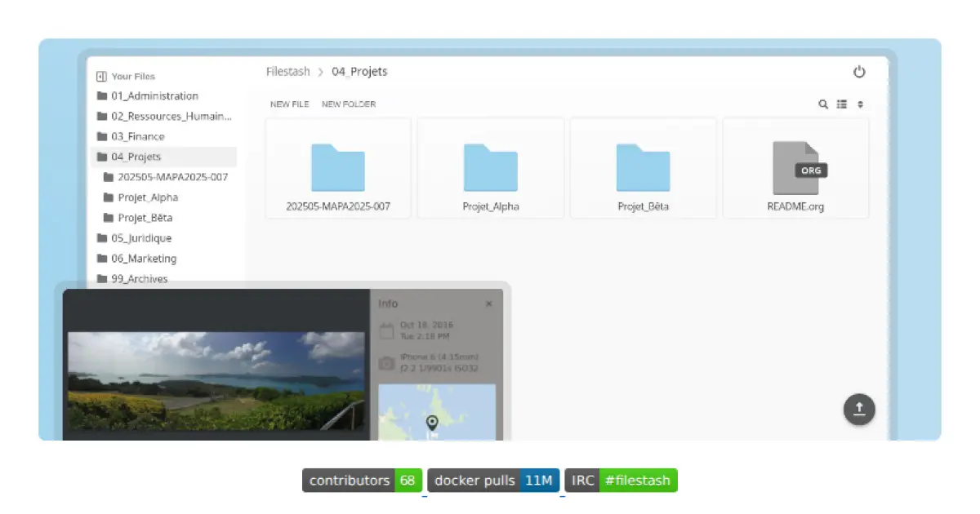Collapse sidebar using Your Files icon
The height and width of the screenshot is (514, 980).
pos(102,76)
